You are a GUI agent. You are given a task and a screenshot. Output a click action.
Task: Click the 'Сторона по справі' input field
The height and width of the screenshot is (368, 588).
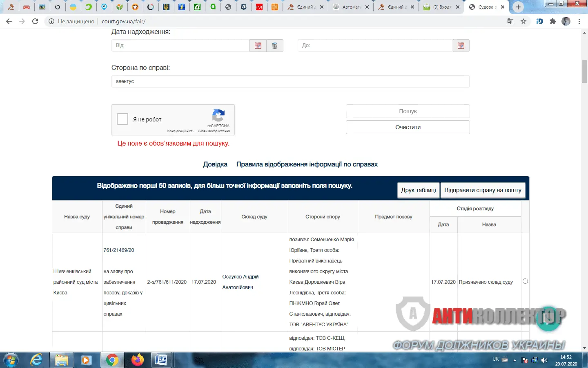click(290, 81)
